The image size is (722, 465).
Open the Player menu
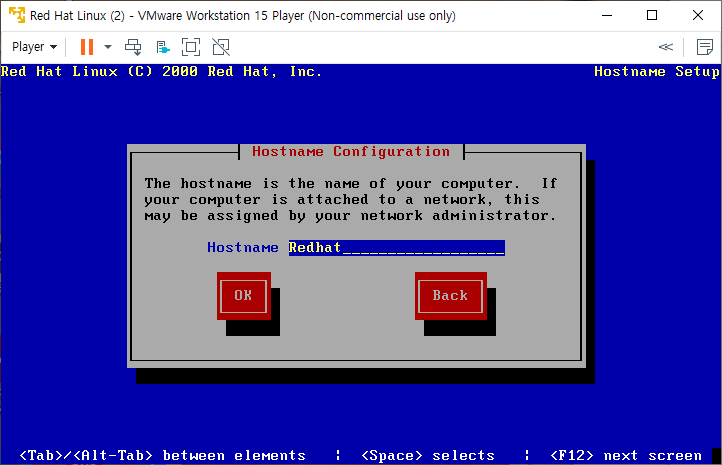[x=35, y=47]
